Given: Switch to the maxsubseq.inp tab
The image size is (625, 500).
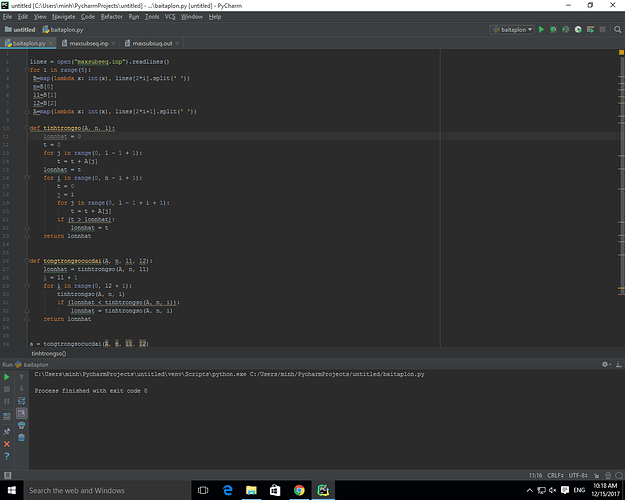Looking at the screenshot, I should coord(88,44).
